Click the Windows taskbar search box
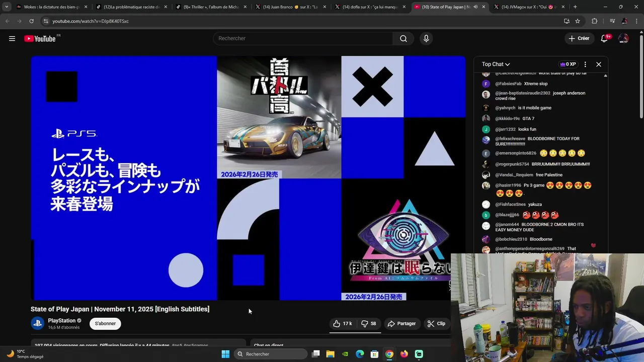The image size is (644, 362). tap(271, 354)
